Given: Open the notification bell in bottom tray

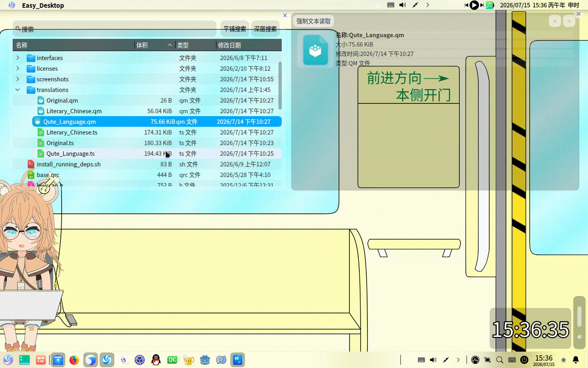Looking at the screenshot, I should pos(576,360).
